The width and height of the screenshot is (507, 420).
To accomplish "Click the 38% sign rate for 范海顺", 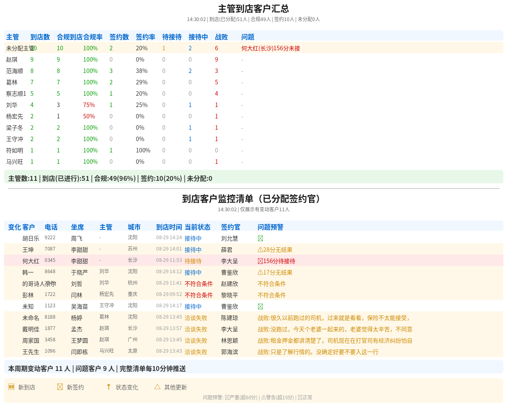I will [142, 71].
